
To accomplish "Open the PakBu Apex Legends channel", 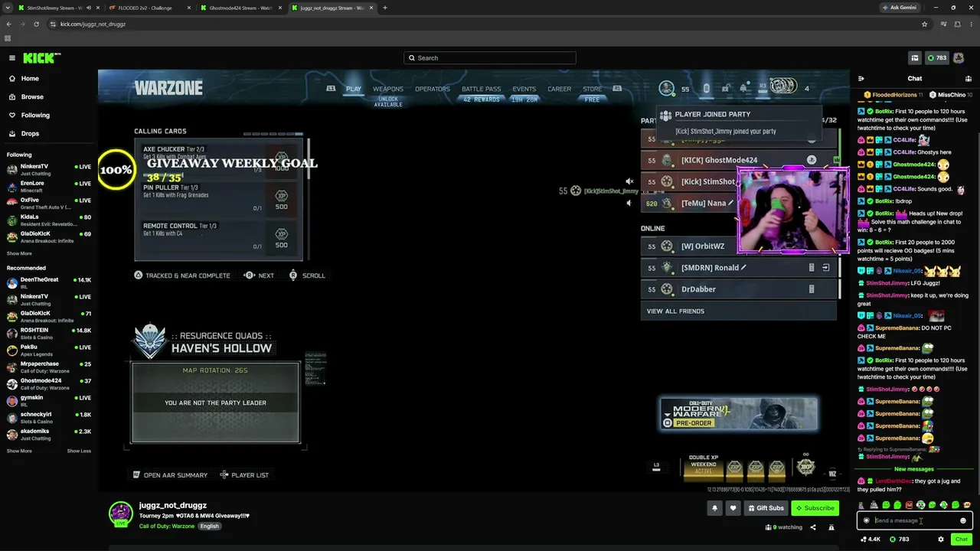I will (x=48, y=350).
